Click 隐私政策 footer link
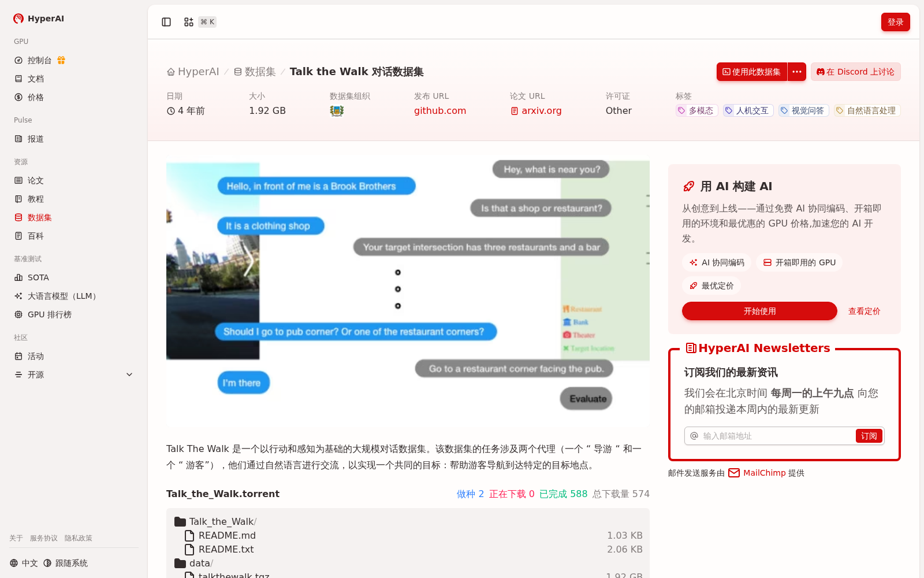Image resolution: width=924 pixels, height=578 pixels. click(79, 538)
